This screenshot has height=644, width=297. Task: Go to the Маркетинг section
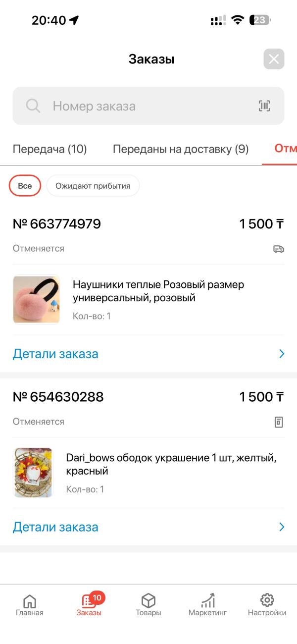point(207,605)
